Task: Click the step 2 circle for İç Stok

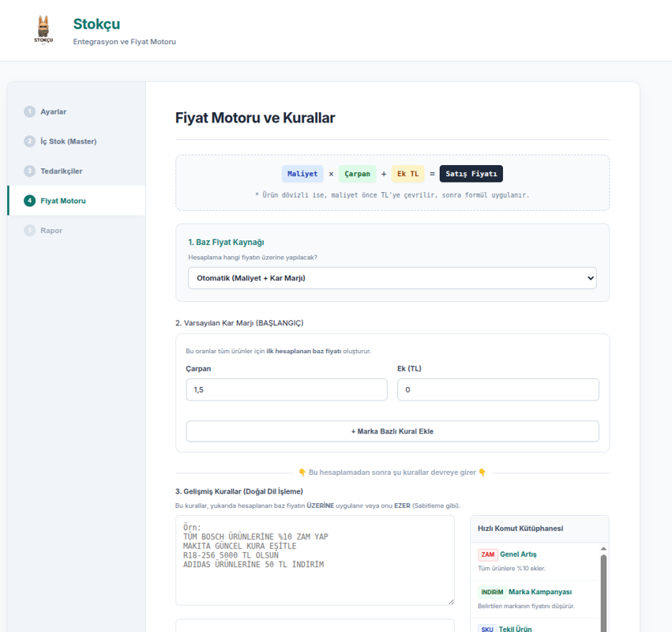Action: pos(29,141)
